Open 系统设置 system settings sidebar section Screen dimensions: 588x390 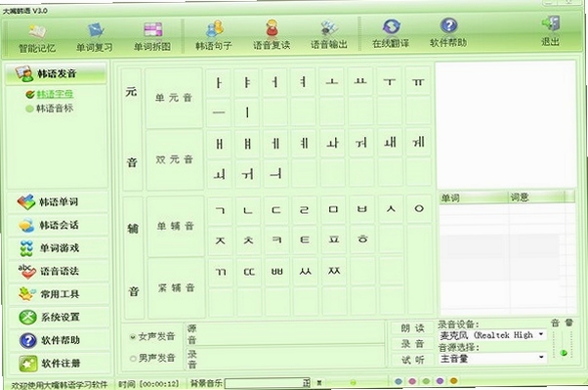pos(60,317)
